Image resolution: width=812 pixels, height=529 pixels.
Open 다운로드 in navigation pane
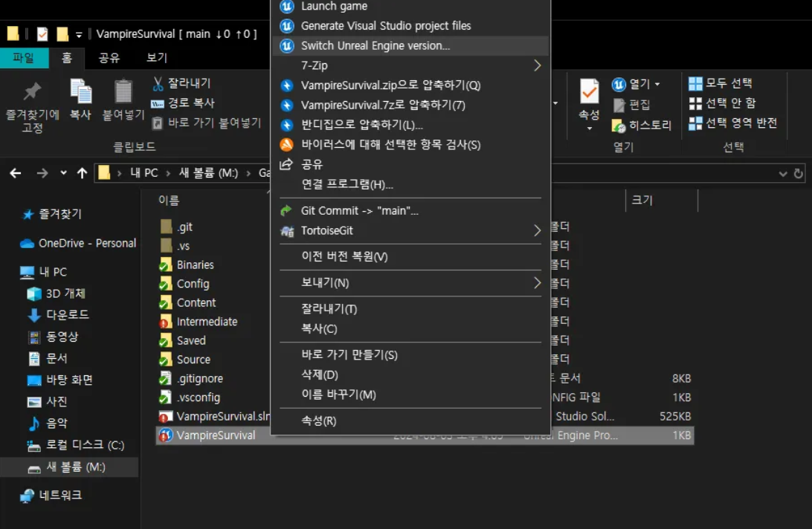point(58,315)
